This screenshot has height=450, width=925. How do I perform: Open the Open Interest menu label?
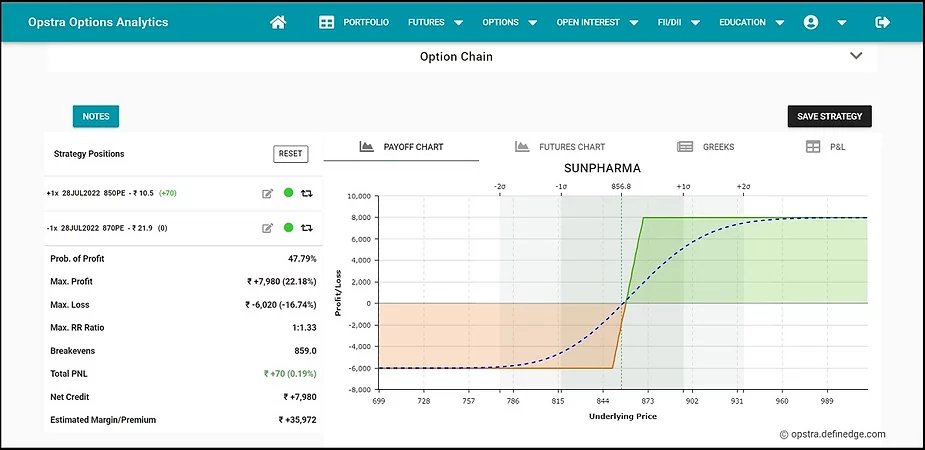coord(588,22)
